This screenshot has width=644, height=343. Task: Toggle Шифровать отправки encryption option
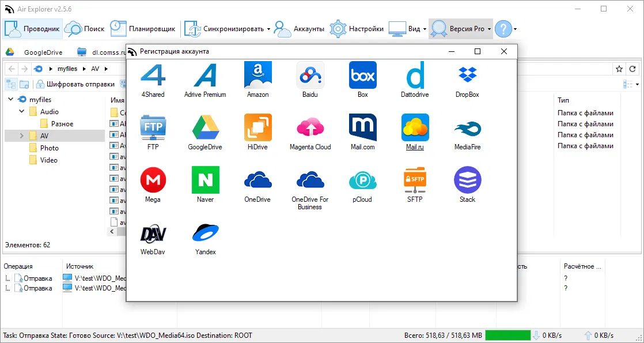point(75,84)
